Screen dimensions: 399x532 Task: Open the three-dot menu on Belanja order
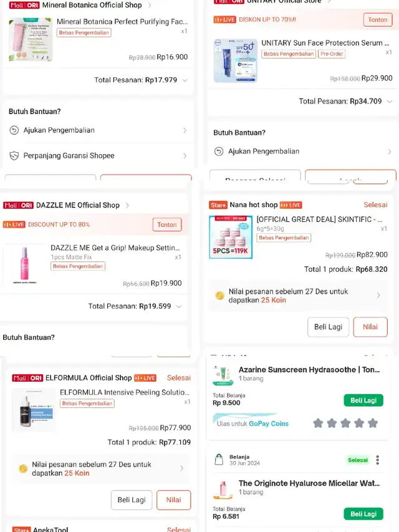pyautogui.click(x=377, y=460)
